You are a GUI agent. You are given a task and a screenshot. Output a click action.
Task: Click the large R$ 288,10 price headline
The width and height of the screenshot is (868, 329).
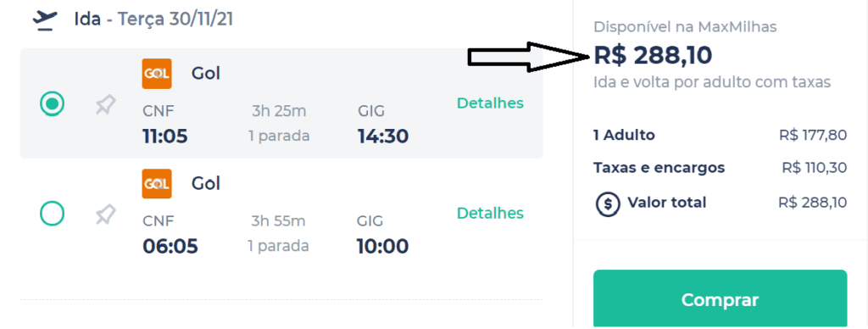coord(654,55)
